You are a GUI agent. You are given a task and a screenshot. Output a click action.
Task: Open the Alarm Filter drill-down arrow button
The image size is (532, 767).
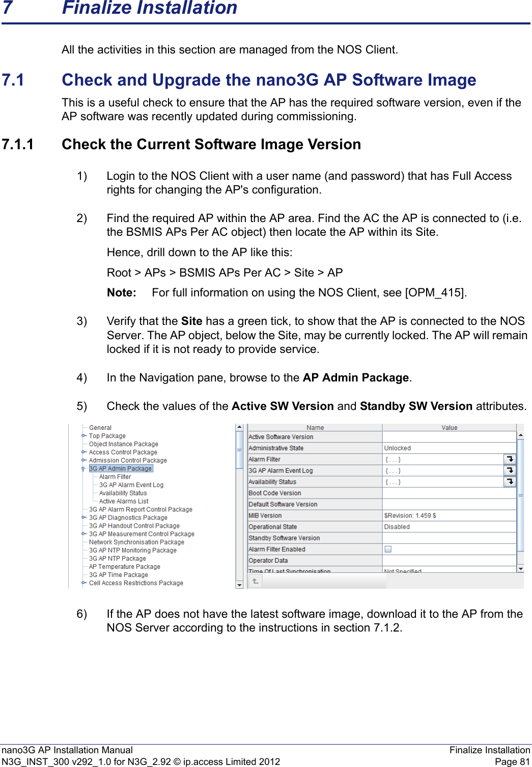coord(510,459)
